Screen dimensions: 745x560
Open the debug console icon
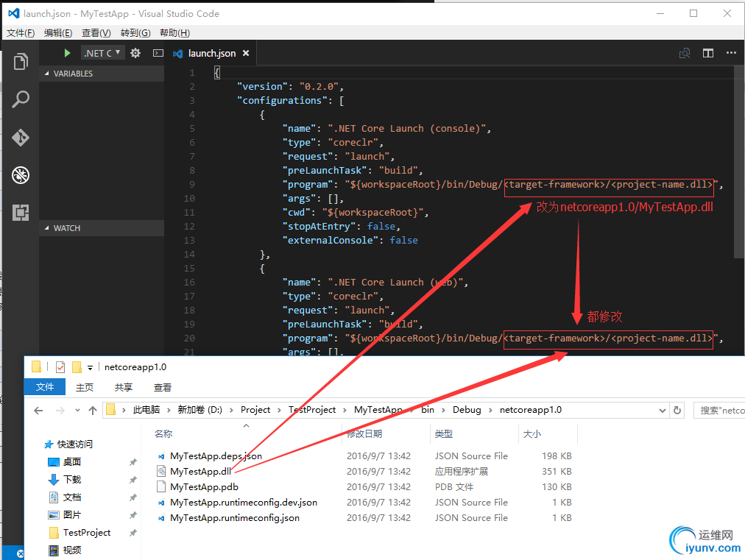tap(158, 53)
